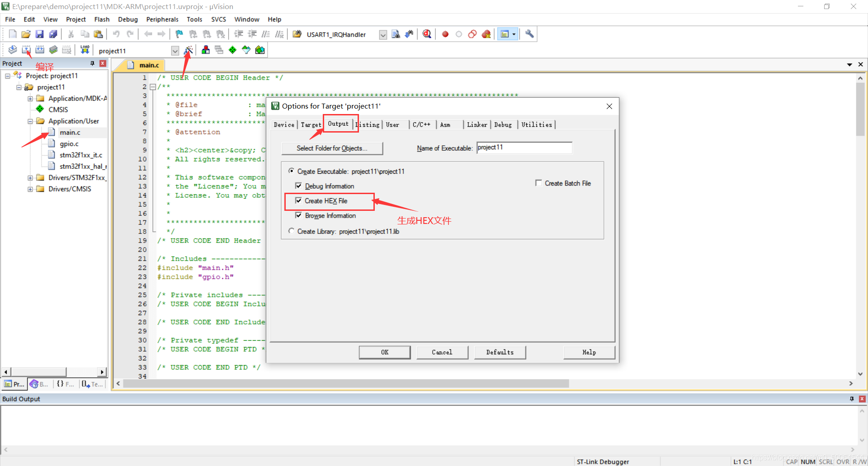Click the Batch Build icon
Screen dimensions: 868x466
[53, 50]
